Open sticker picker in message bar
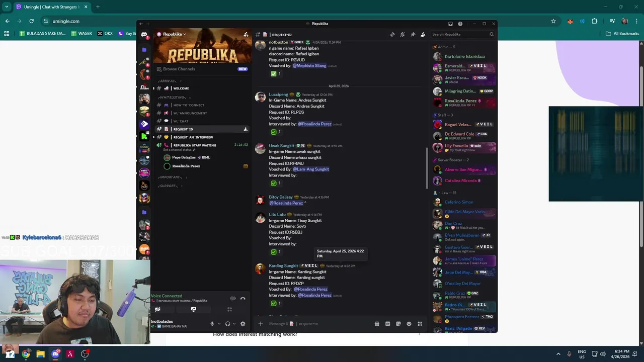Screen dimensions: 644x362 coord(398,324)
